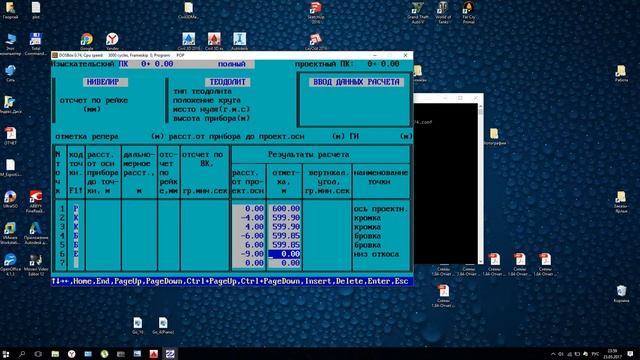640x360 pixels.
Task: Click 'полный' mode in top bar
Action: point(232,64)
